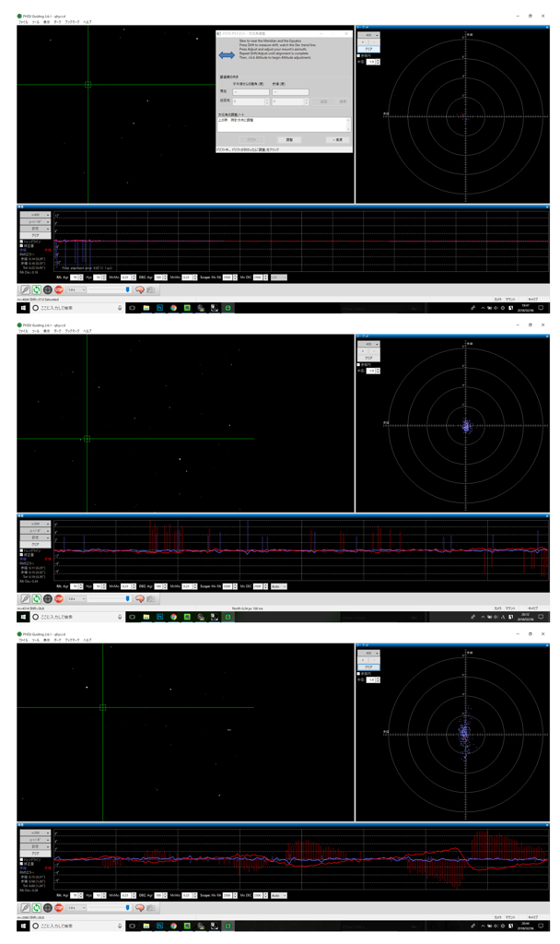Open Chrome from the bottom Windows taskbar
Image resolution: width=560 pixels, height=944 pixels.
(x=173, y=926)
